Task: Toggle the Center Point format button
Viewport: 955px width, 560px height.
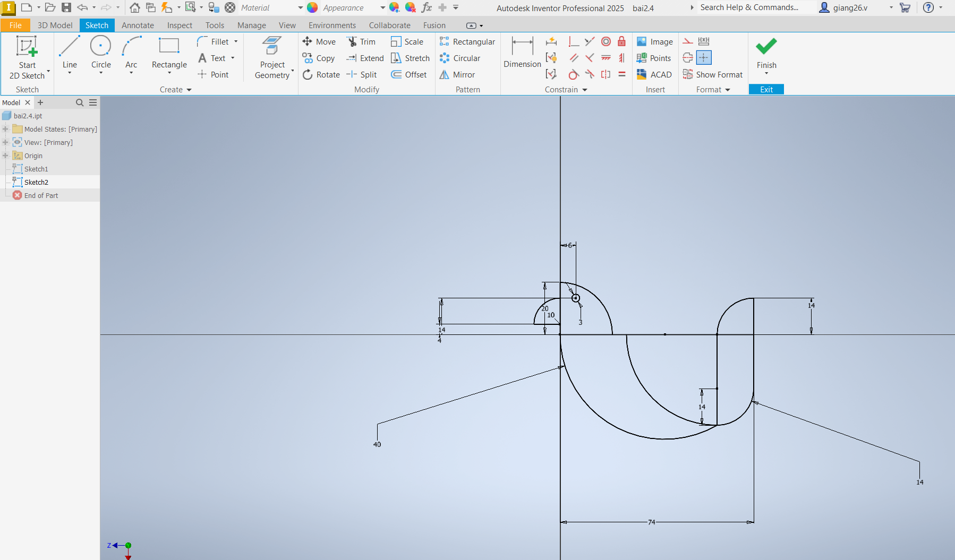Action: coord(703,58)
